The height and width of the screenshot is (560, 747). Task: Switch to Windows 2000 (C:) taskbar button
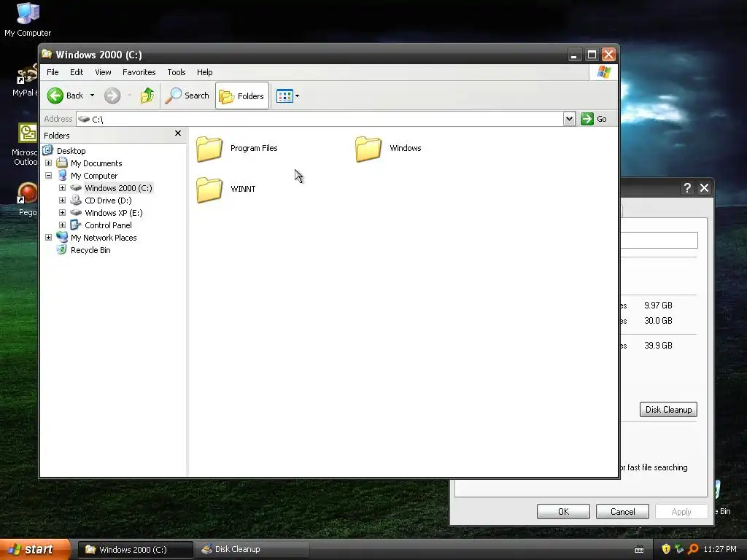(135, 550)
